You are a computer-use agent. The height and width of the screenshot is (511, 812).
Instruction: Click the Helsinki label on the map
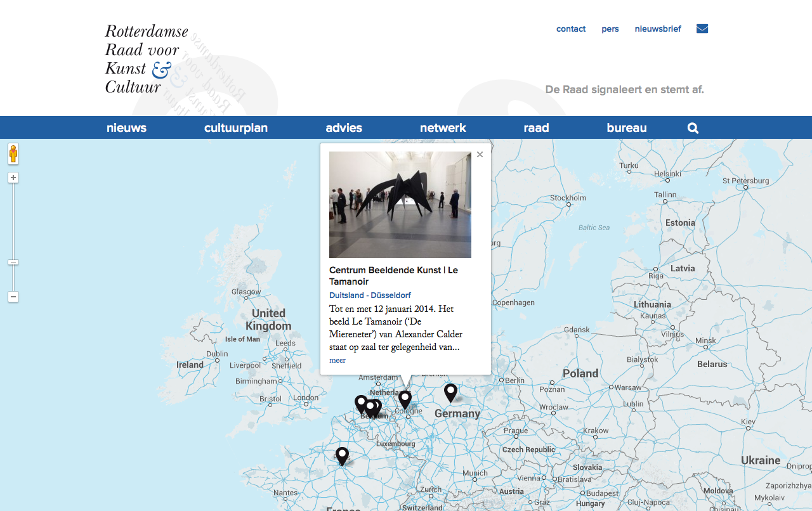click(667, 174)
